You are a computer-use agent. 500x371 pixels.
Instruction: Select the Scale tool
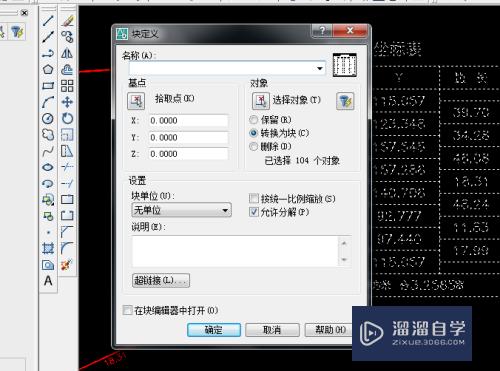[x=67, y=135]
